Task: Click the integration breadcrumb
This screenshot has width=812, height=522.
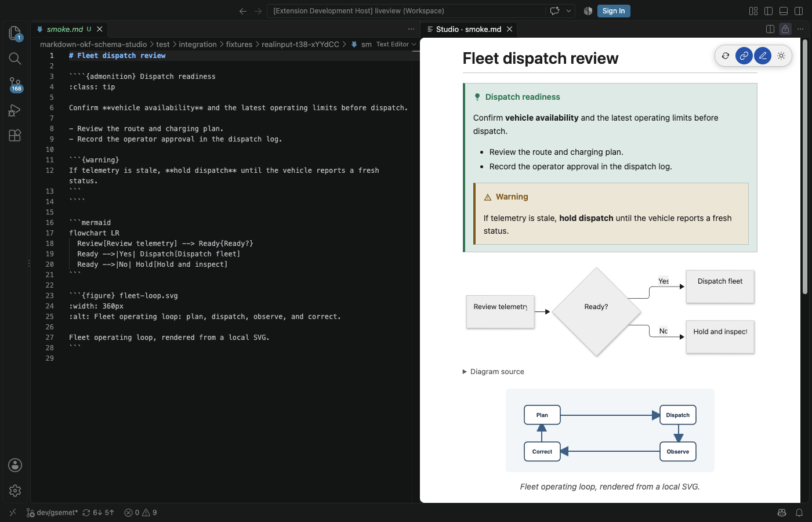Action: (x=198, y=44)
